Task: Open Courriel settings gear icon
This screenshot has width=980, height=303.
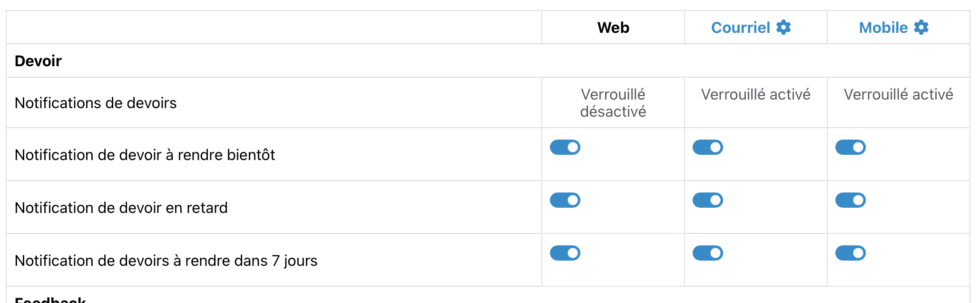Action: click(x=784, y=28)
